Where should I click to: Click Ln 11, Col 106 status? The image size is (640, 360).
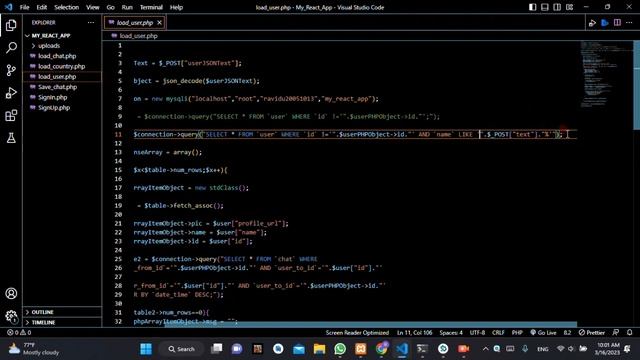coord(414,333)
